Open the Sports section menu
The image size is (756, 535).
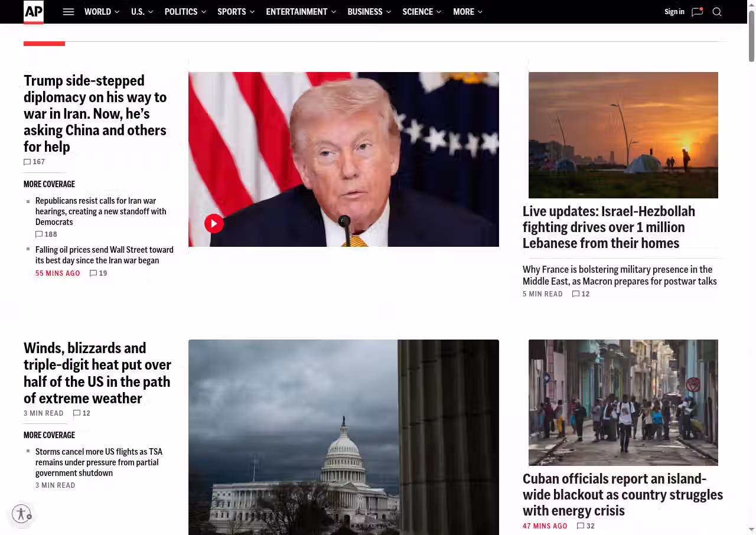click(x=236, y=12)
